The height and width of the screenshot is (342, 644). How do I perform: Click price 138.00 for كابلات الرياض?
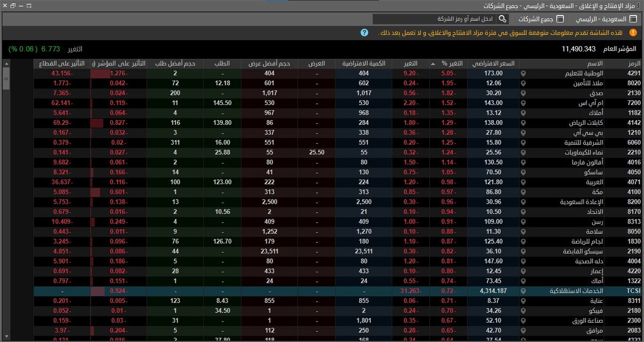click(x=493, y=123)
